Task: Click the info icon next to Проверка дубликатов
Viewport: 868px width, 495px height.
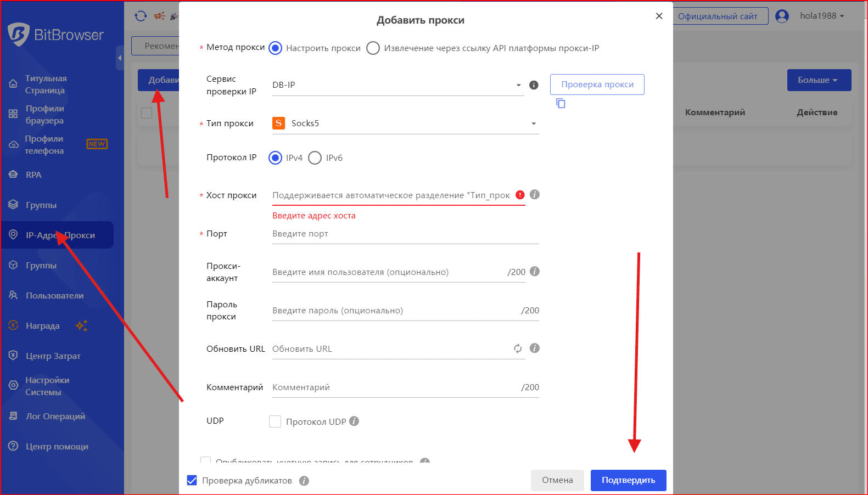Action: 304,481
